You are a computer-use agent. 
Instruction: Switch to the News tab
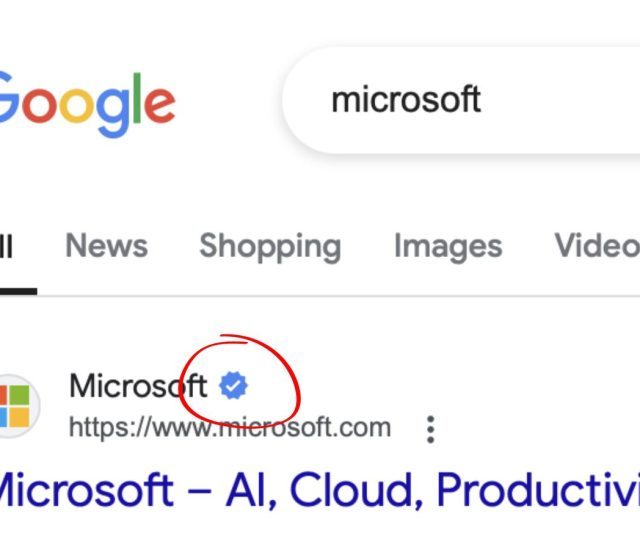coord(107,246)
